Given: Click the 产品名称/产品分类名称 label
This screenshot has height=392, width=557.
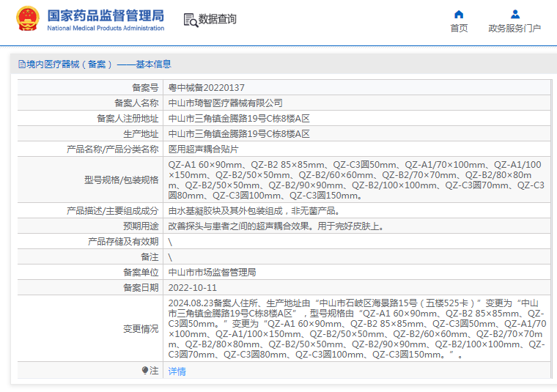Looking at the screenshot, I should tap(113, 149).
